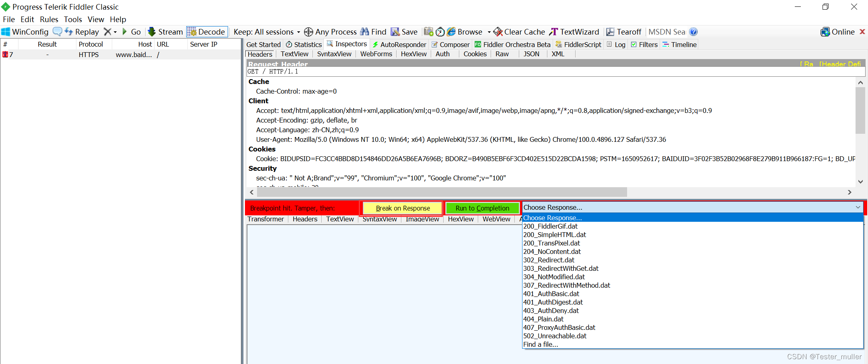Expand the Browse dropdown arrow
Viewport: 868px width, 364px height.
click(489, 32)
